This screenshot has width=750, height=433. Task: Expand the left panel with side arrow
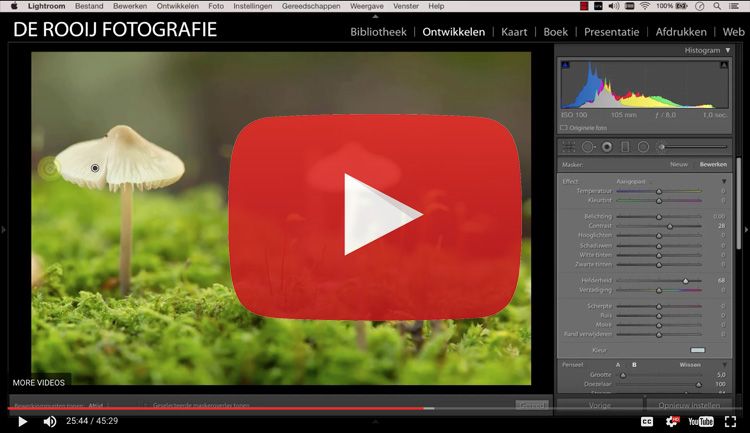click(x=3, y=230)
